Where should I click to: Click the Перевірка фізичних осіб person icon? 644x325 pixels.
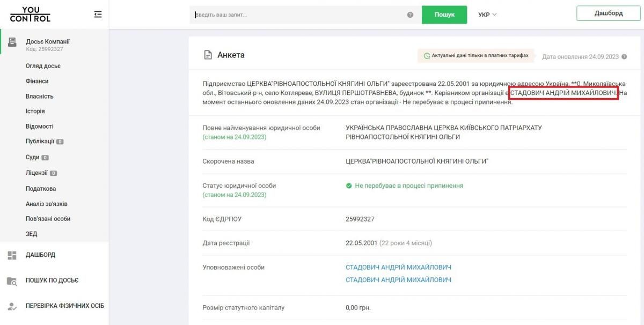[11, 305]
